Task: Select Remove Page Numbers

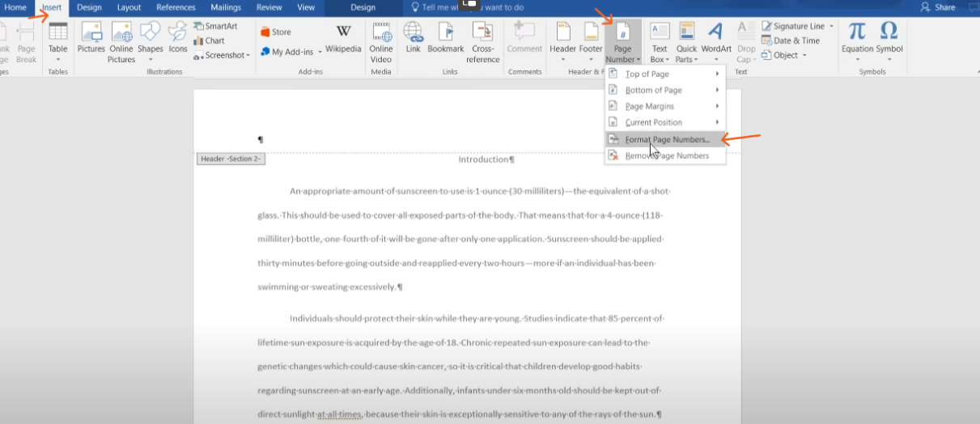Action: pyautogui.click(x=664, y=155)
